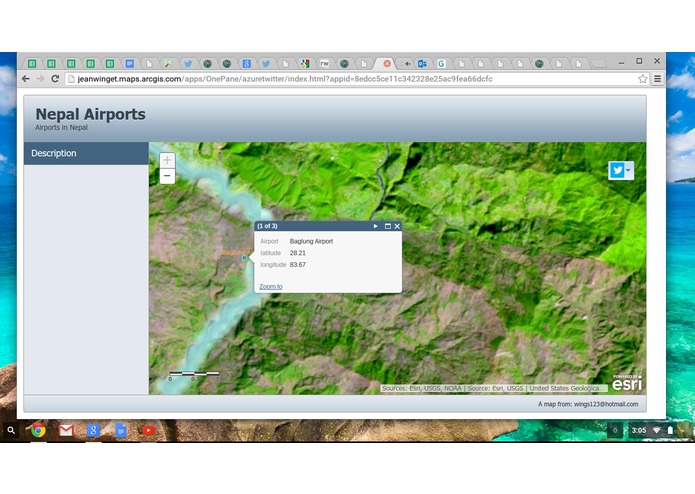Maximize the Baglung Airport popup
The width and height of the screenshot is (695, 494).
coord(387,226)
